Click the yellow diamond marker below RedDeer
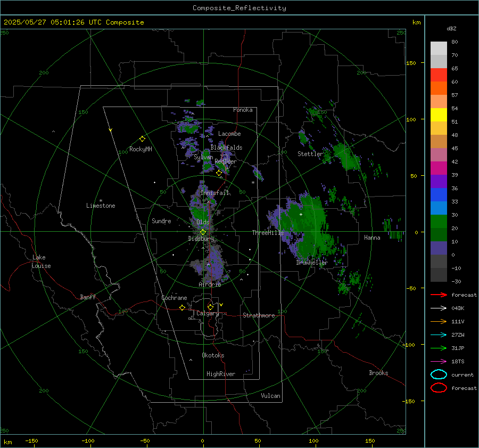This screenshot has width=479, height=448. (219, 173)
